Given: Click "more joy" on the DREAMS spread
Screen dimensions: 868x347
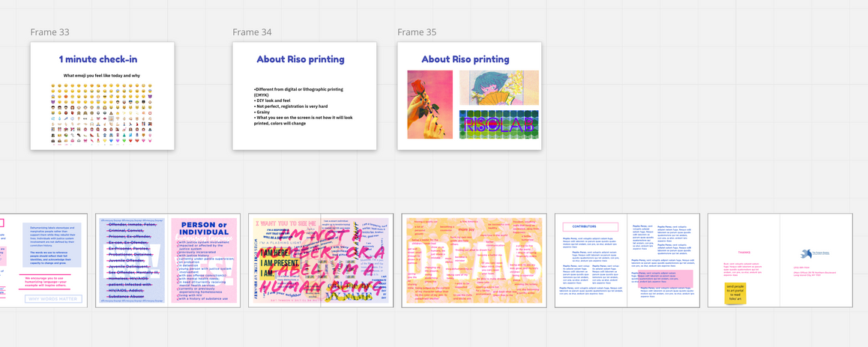Looking at the screenshot, I should [466, 229].
